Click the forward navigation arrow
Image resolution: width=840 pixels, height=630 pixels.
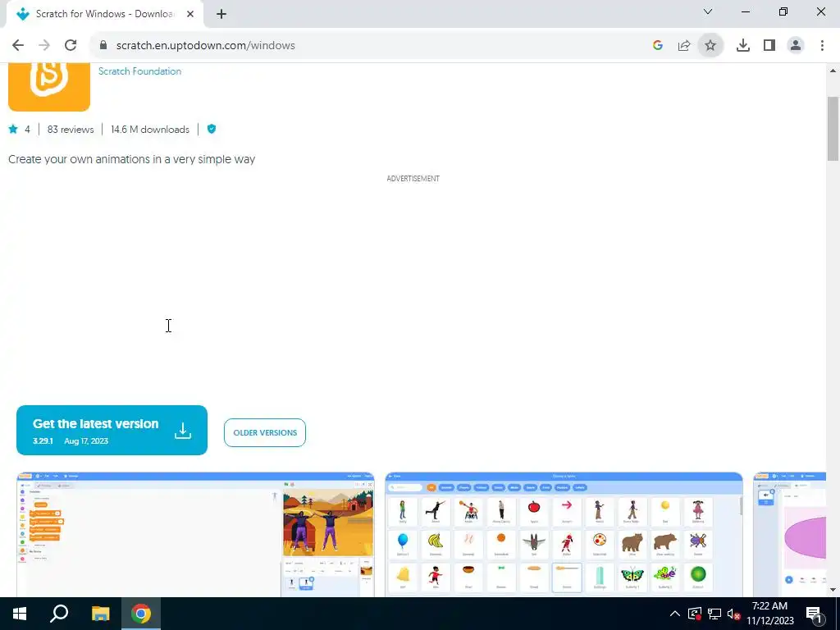[x=44, y=46]
